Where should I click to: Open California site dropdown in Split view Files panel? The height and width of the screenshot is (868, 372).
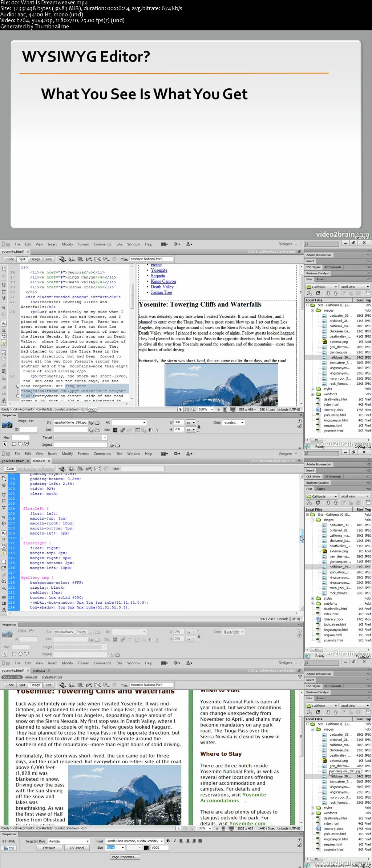[322, 287]
